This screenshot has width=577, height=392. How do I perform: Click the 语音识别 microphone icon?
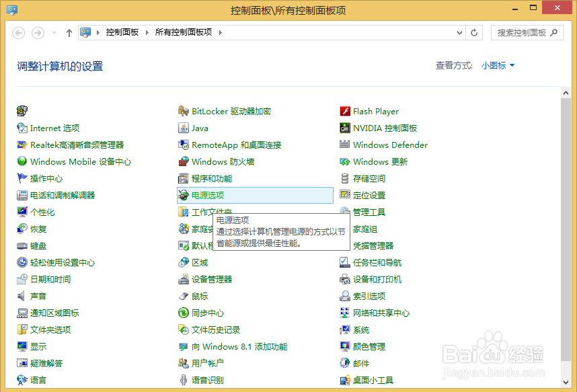pos(184,380)
